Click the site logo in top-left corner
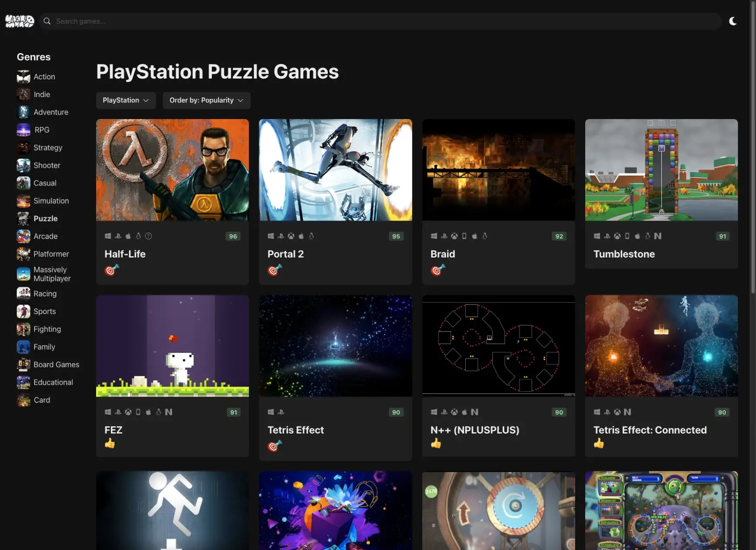The height and width of the screenshot is (550, 756). 19,21
